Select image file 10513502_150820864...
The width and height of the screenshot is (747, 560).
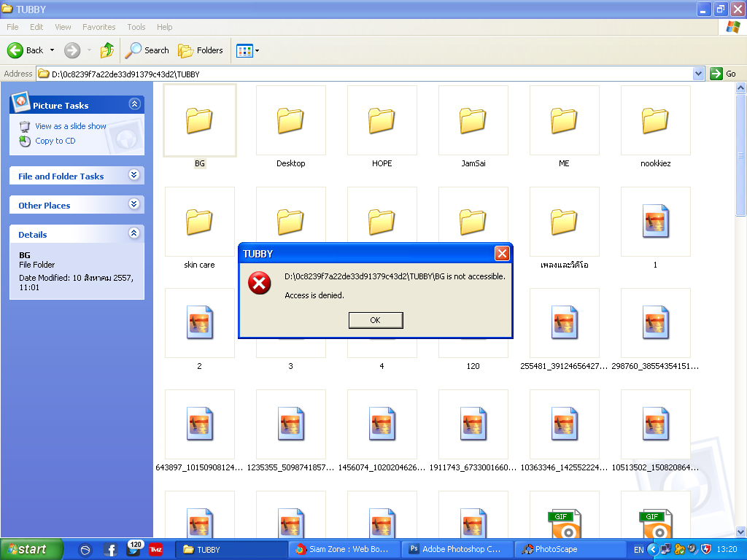[x=656, y=430]
